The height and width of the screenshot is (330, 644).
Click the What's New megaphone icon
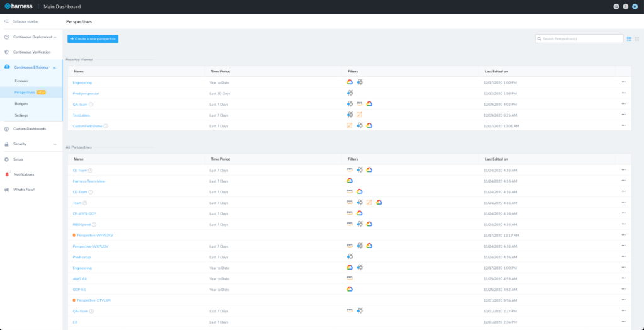pyautogui.click(x=6, y=190)
